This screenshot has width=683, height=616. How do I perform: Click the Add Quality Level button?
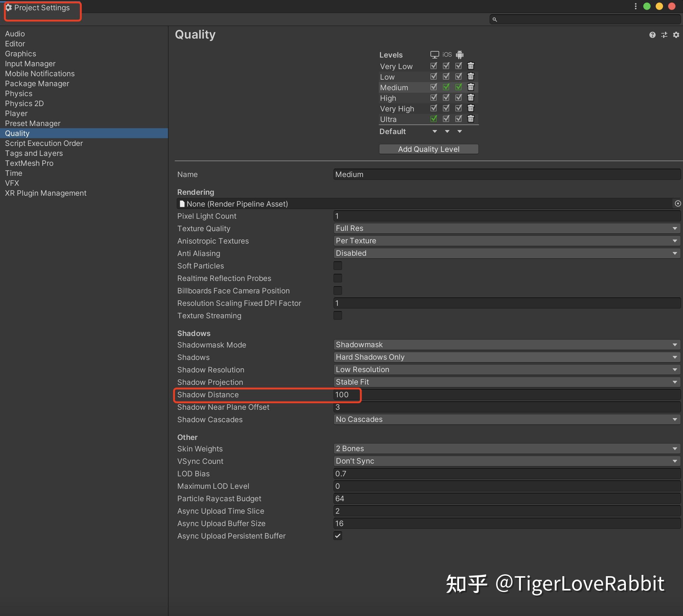(x=428, y=149)
